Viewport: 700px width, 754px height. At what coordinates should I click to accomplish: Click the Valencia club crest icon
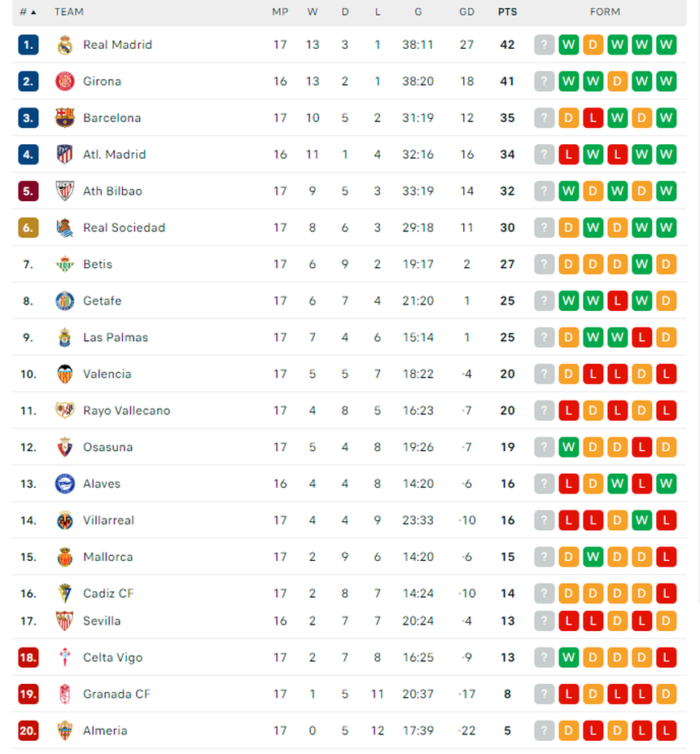65,374
